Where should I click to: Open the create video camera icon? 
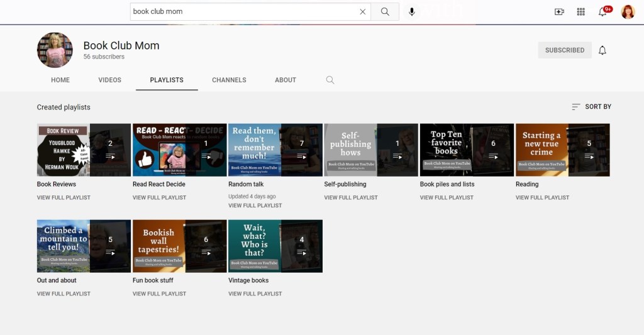[559, 12]
